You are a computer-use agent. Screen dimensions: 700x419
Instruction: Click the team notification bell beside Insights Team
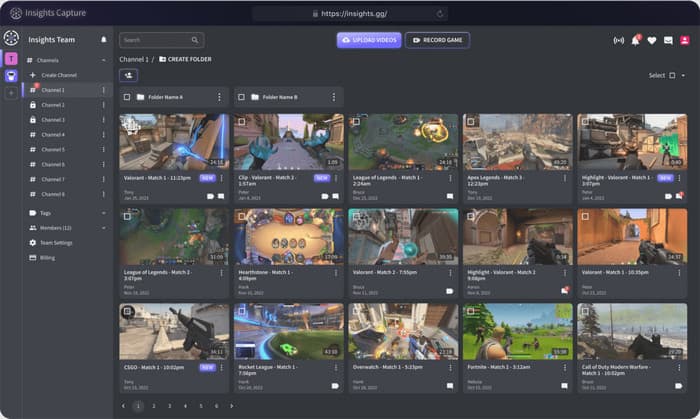103,40
